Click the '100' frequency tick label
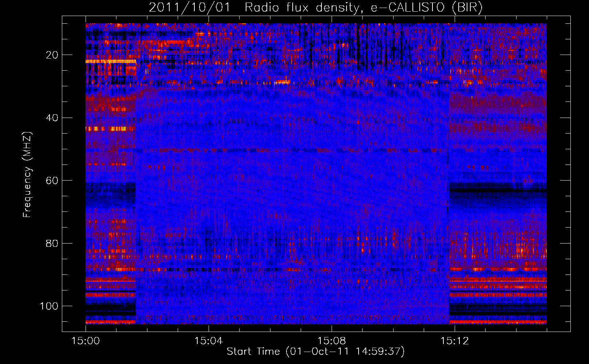This screenshot has width=589, height=364. (x=49, y=306)
